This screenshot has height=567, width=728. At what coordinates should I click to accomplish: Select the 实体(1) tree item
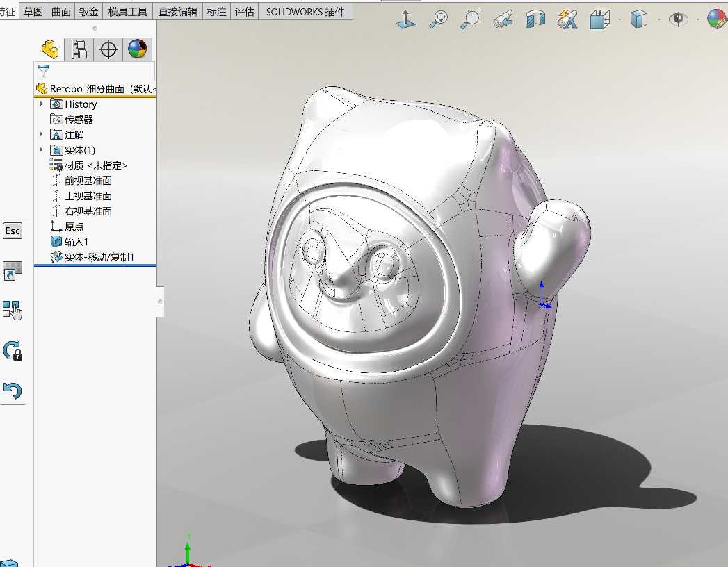click(x=73, y=150)
